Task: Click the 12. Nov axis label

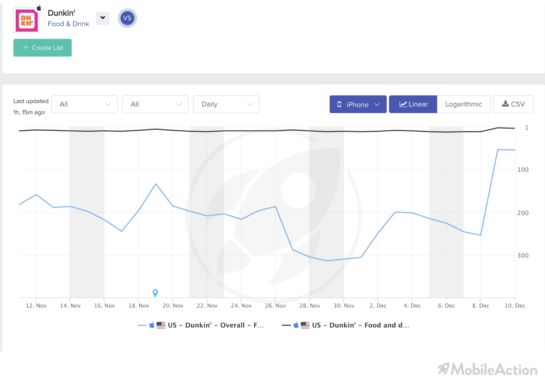Action: pyautogui.click(x=36, y=306)
